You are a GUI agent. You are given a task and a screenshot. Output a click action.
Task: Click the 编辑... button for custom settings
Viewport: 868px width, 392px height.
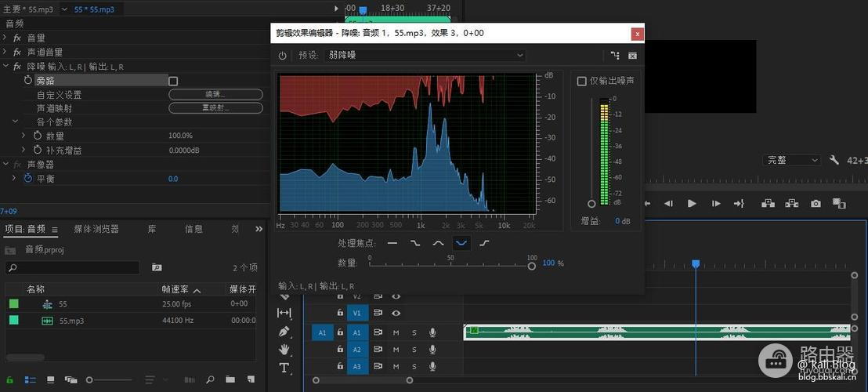215,95
